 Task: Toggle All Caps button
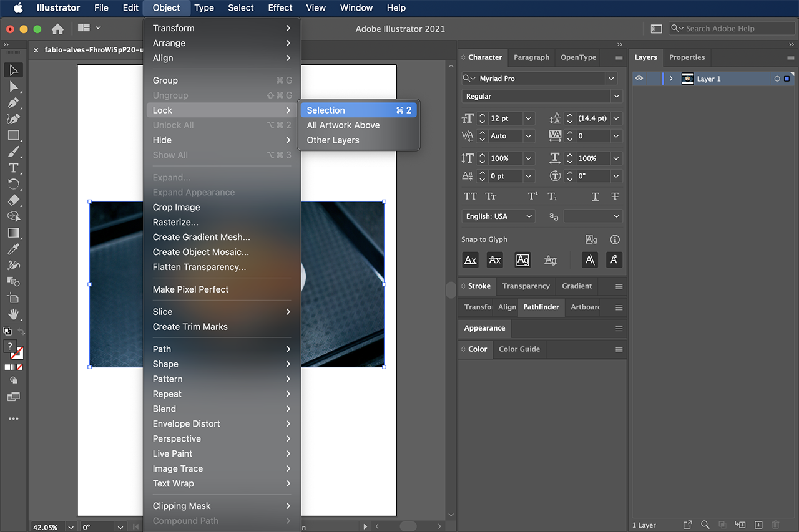[x=471, y=196]
